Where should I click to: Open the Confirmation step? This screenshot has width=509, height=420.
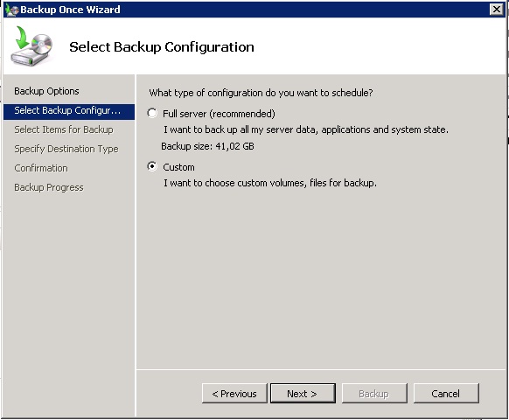(x=41, y=168)
